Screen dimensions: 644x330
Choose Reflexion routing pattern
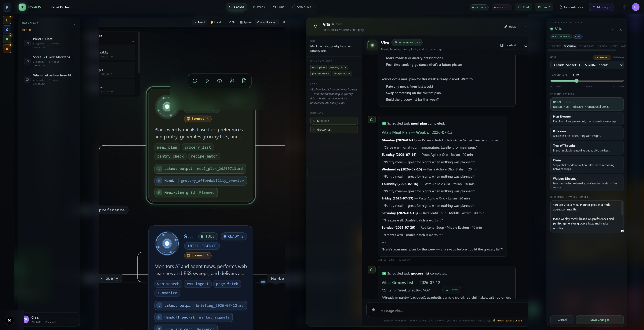tap(587, 133)
